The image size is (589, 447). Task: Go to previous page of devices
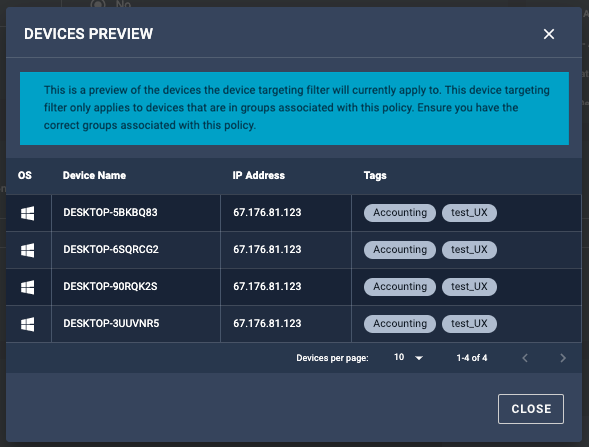coord(525,358)
